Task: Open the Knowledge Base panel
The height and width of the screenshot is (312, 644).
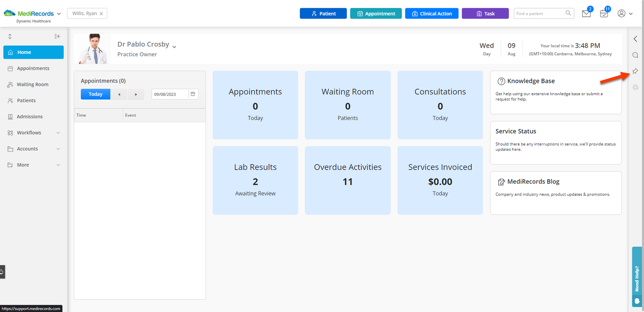Action: pos(556,92)
